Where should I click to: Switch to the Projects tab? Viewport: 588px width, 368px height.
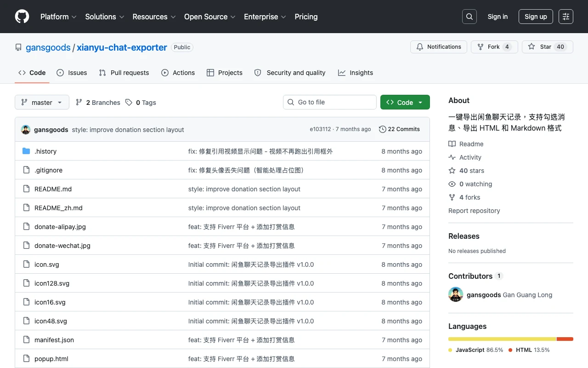[225, 73]
